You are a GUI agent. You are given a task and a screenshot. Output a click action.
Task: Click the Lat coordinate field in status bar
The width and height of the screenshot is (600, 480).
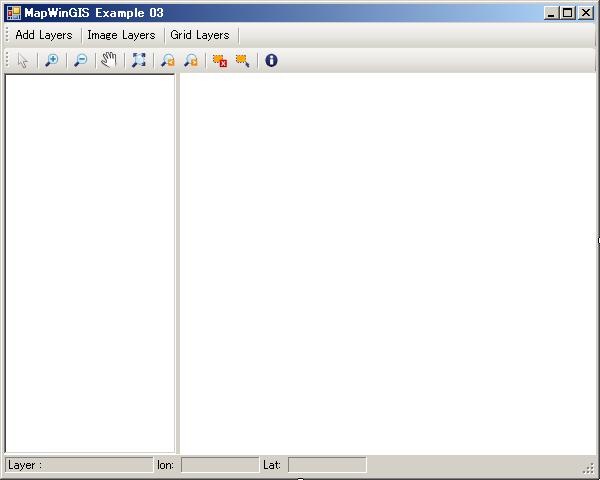pyautogui.click(x=327, y=465)
